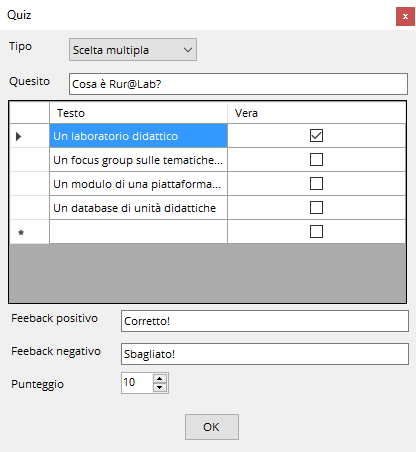The height and width of the screenshot is (452, 416).
Task: Check Vera for Un modulo di una piattaforma
Action: coord(316,184)
